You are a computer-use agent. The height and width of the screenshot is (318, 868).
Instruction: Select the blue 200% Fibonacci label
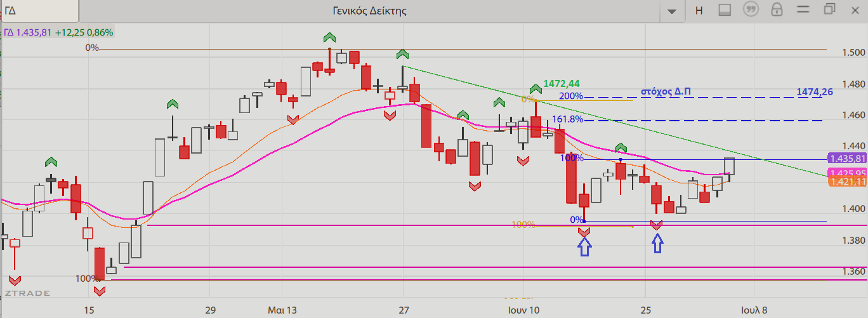(x=571, y=96)
